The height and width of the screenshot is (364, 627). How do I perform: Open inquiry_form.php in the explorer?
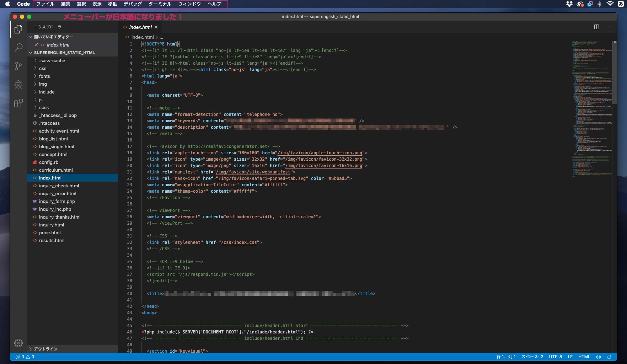(57, 202)
